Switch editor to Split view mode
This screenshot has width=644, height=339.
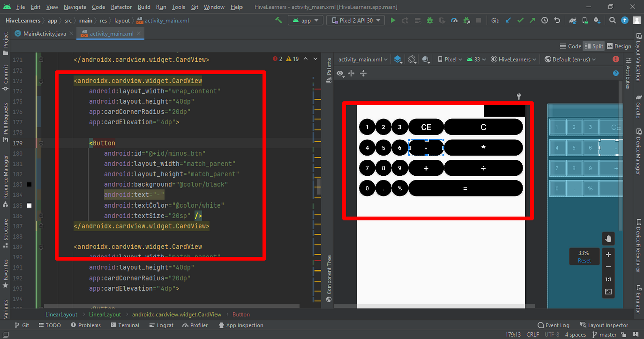[594, 46]
